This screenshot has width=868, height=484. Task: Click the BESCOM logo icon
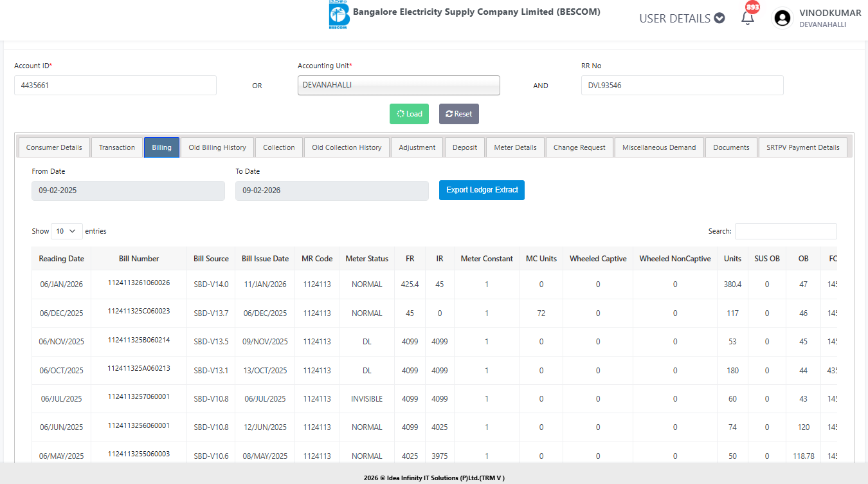coord(338,15)
